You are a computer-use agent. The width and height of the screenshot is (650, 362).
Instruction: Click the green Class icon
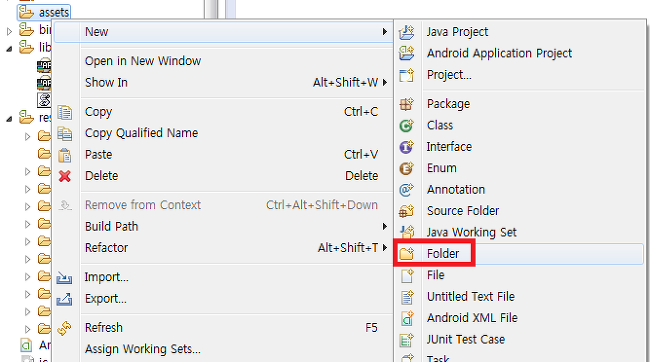pos(406,125)
